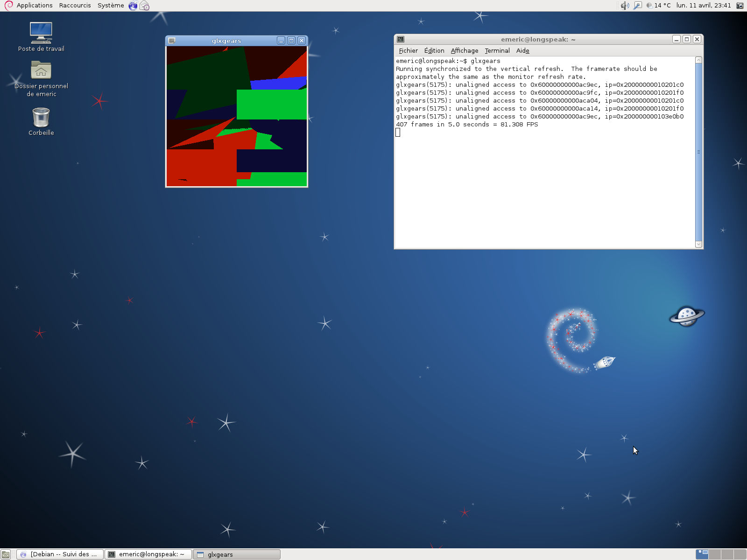Click the show desktop button
The width and height of the screenshot is (747, 560).
5,554
